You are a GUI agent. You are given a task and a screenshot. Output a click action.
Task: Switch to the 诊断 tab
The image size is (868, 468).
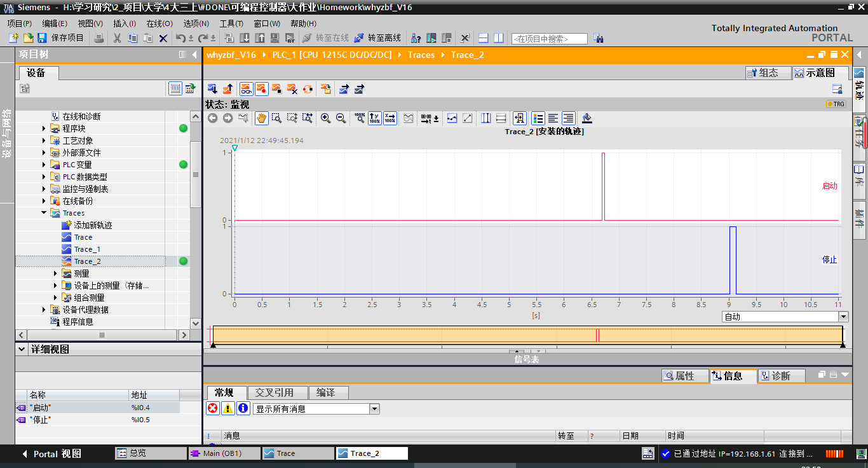pyautogui.click(x=781, y=376)
